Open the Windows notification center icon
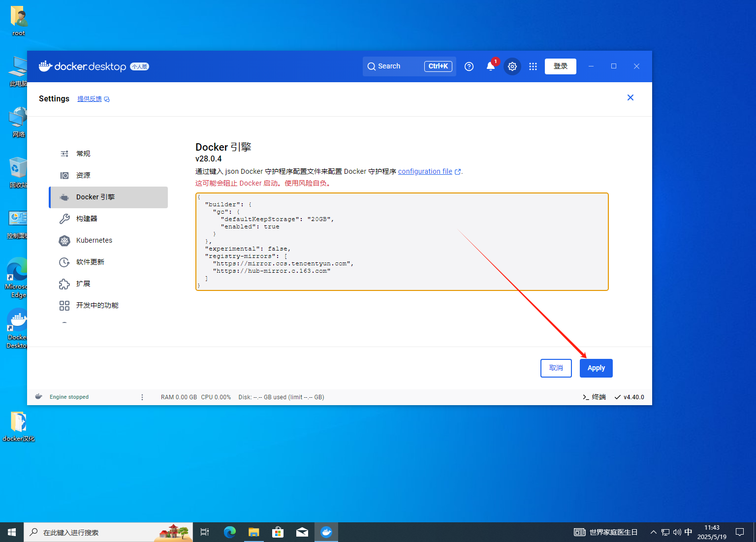 740,532
